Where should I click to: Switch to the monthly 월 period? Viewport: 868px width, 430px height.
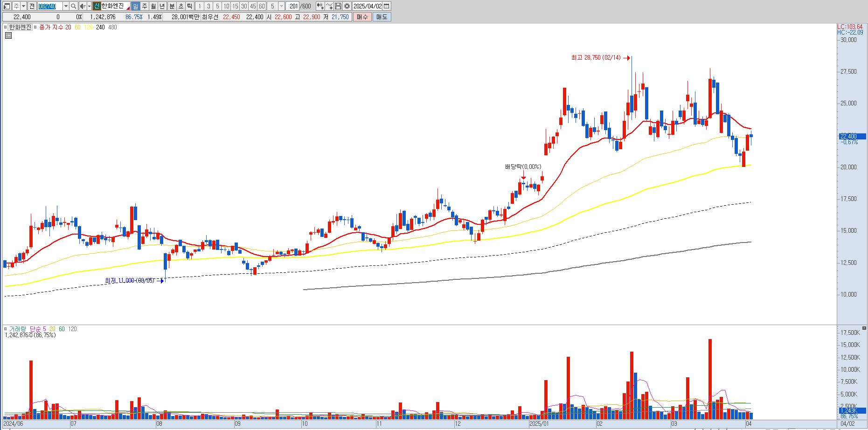(x=153, y=6)
